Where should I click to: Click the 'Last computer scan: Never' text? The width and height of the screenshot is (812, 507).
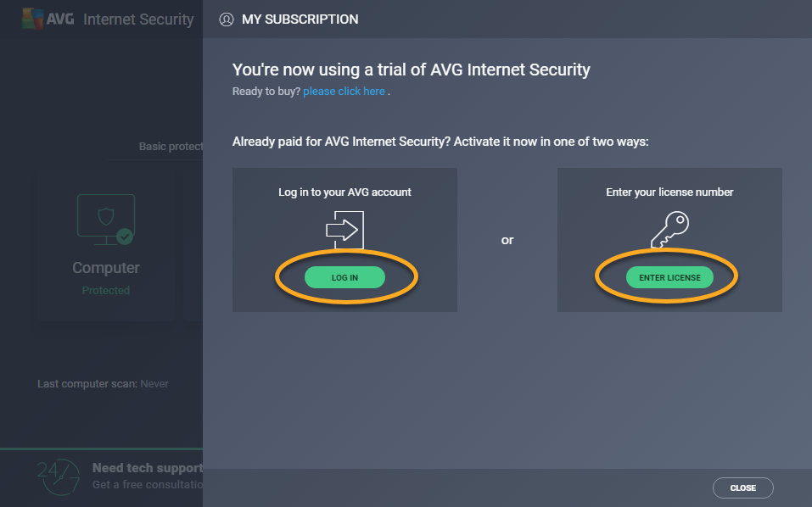[x=103, y=384]
